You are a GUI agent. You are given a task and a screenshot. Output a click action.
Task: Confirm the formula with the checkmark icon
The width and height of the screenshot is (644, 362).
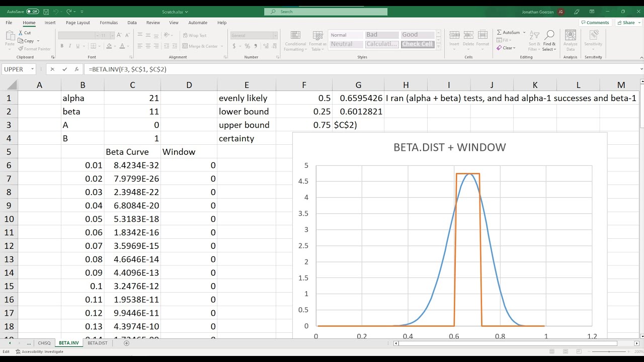click(64, 69)
